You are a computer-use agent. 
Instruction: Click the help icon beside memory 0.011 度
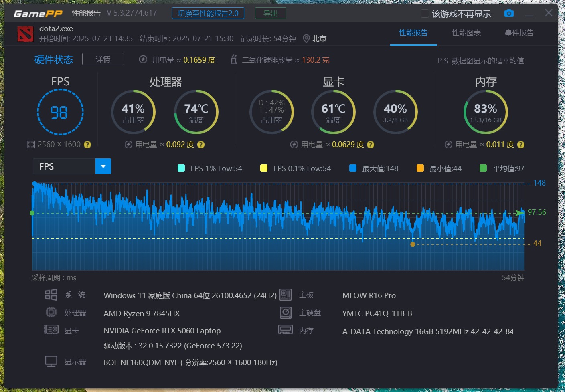[521, 145]
